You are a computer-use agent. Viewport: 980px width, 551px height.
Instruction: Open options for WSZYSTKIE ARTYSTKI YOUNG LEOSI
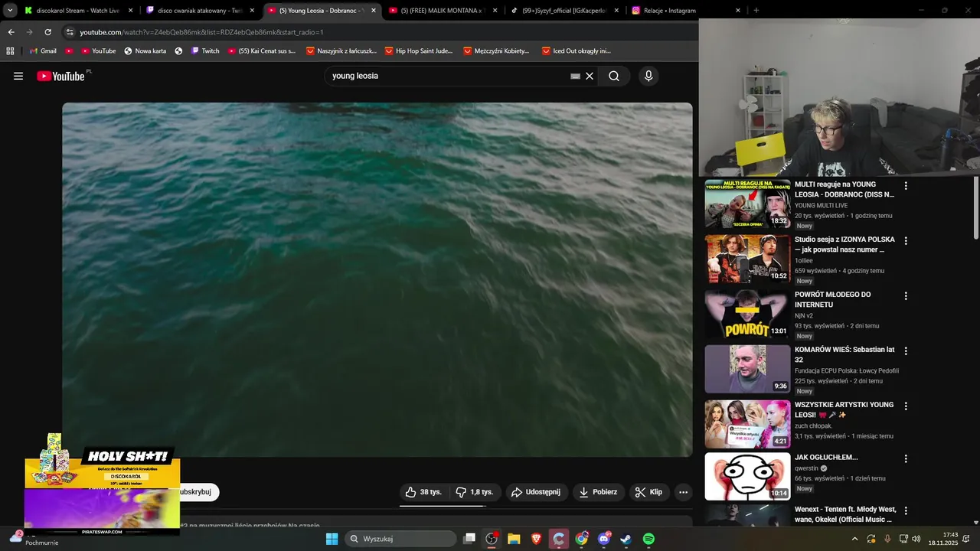906,406
